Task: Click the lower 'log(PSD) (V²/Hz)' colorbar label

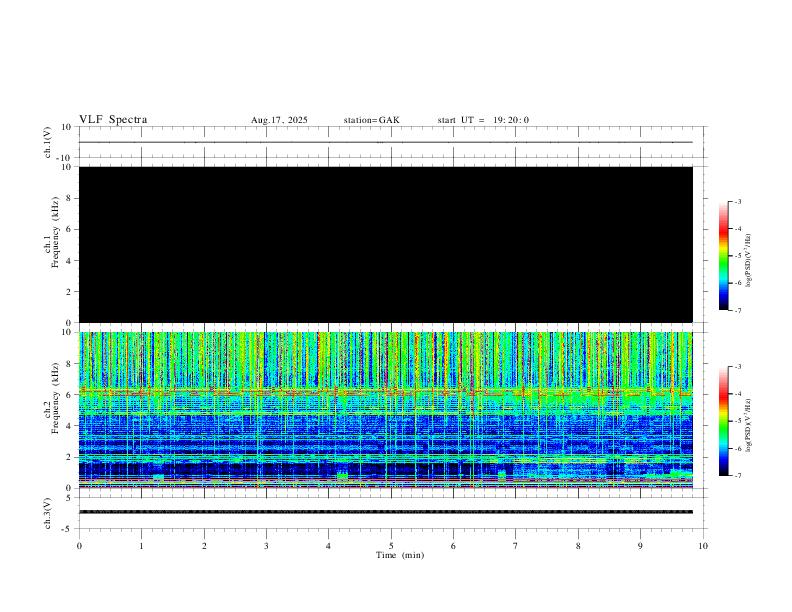Action: pos(748,425)
